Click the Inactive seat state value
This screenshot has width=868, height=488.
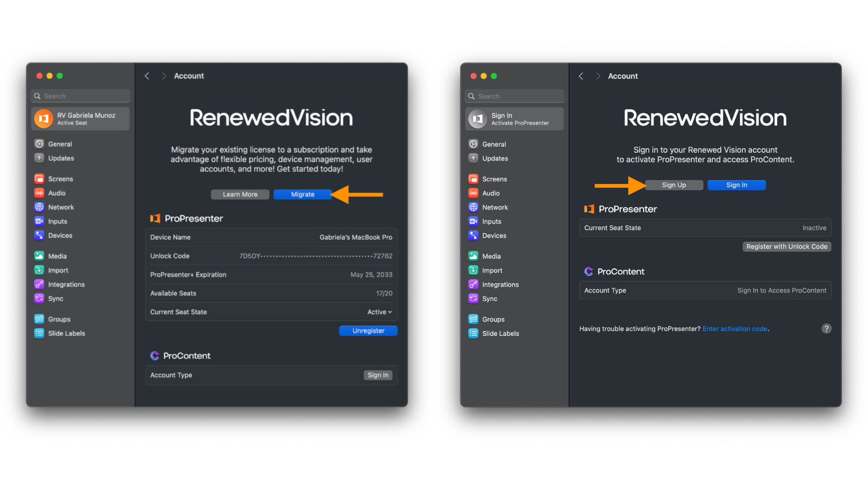[814, 228]
